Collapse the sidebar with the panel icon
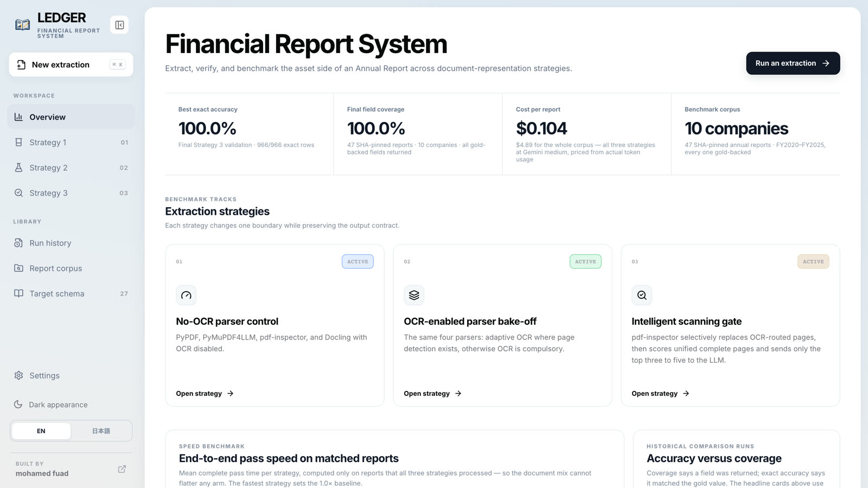868x488 pixels. click(x=119, y=25)
